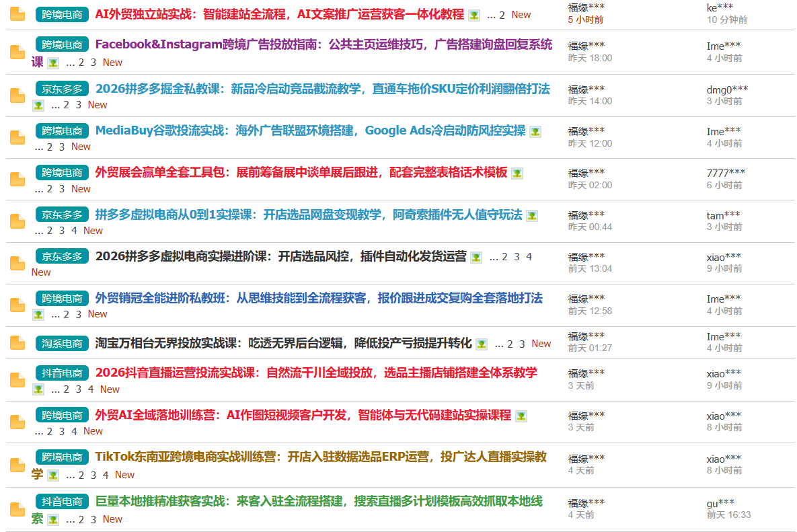The width and height of the screenshot is (797, 532).
Task: Click folder icon beside 外贸AI全域落地训练营 thread
Action: (17, 422)
